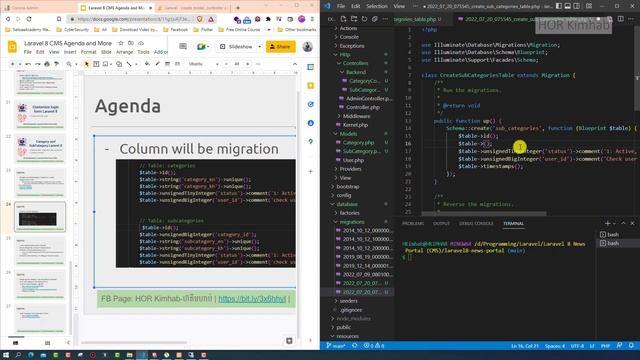
Task: Collapse the migrations folder
Action: (352, 222)
